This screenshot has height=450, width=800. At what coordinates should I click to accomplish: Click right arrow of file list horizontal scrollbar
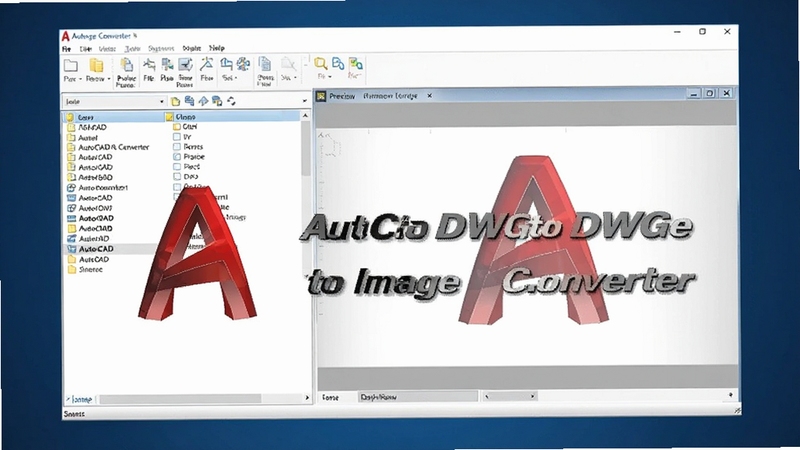tap(307, 397)
